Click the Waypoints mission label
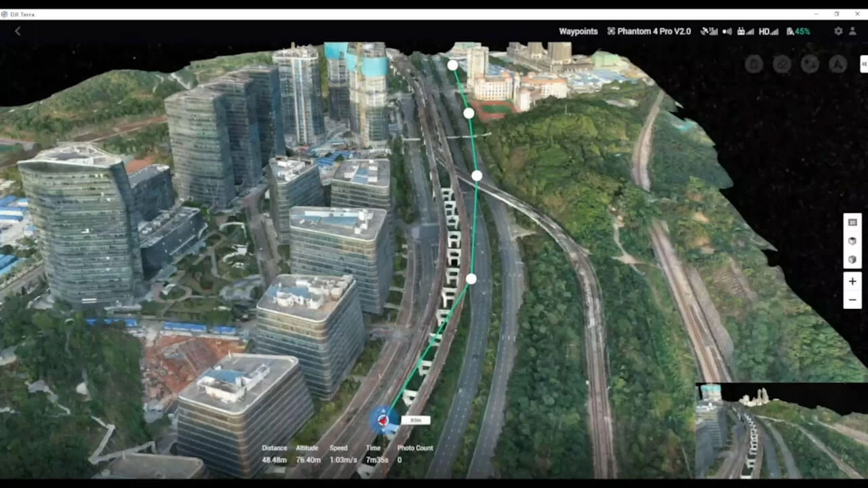 click(578, 31)
